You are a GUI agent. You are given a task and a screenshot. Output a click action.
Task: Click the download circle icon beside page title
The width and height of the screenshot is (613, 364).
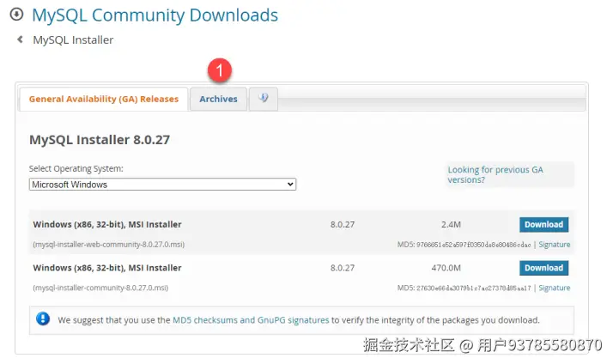tap(16, 15)
